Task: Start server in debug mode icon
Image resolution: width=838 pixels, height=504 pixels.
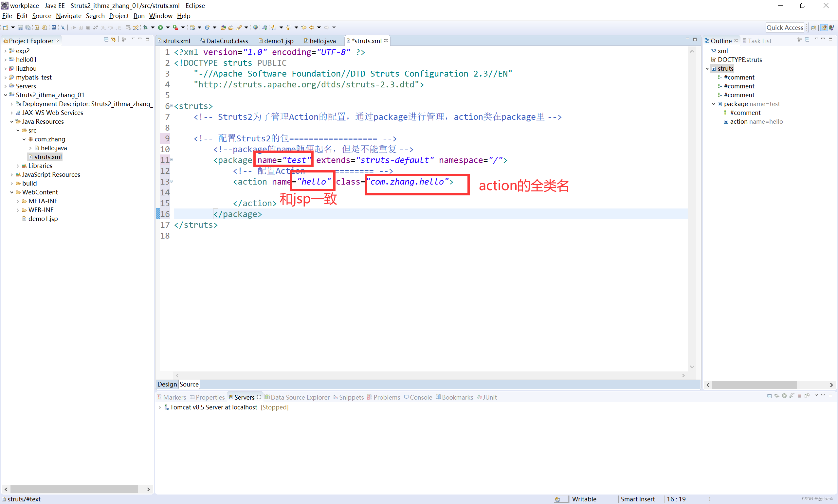Action: tap(777, 396)
